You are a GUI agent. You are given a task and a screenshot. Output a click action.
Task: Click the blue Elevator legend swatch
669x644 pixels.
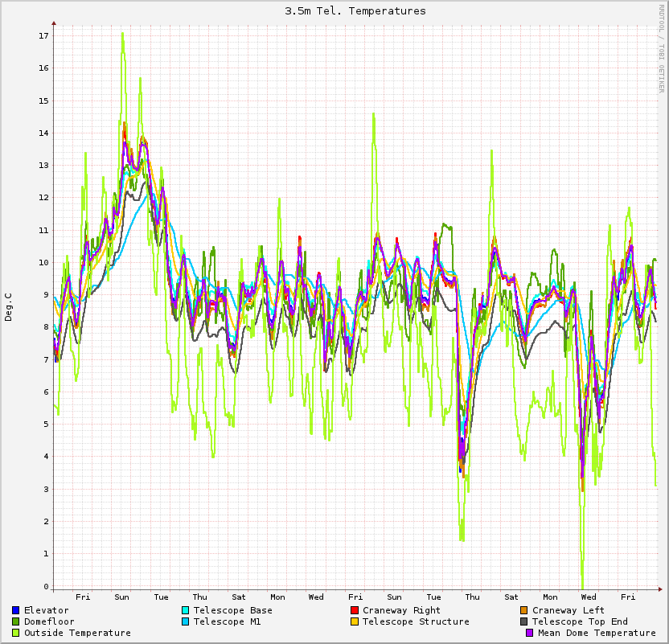coord(16,611)
